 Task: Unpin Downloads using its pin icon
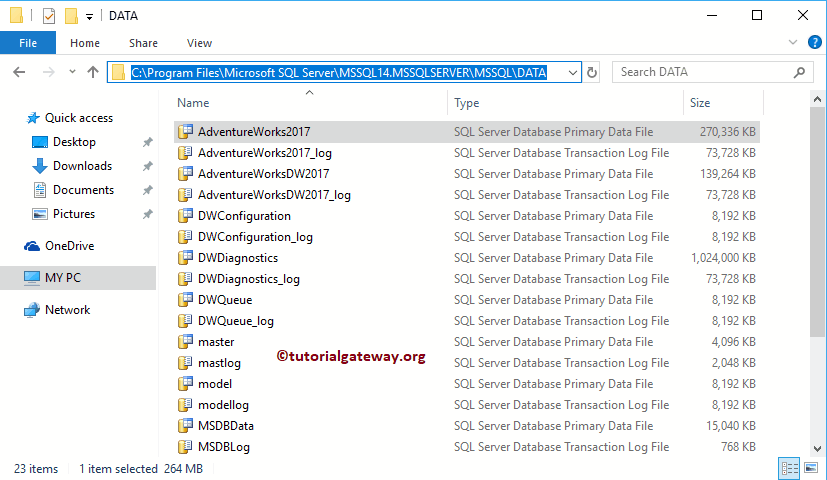click(x=148, y=166)
